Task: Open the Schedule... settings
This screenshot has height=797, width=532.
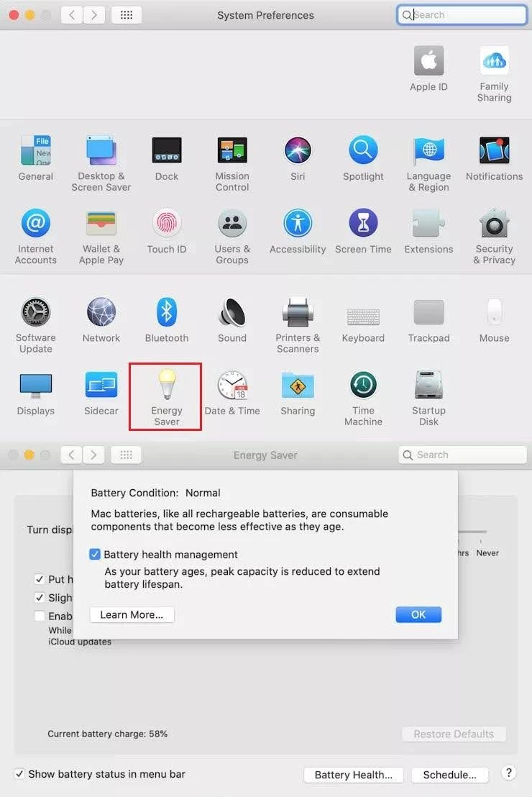Action: click(x=450, y=775)
